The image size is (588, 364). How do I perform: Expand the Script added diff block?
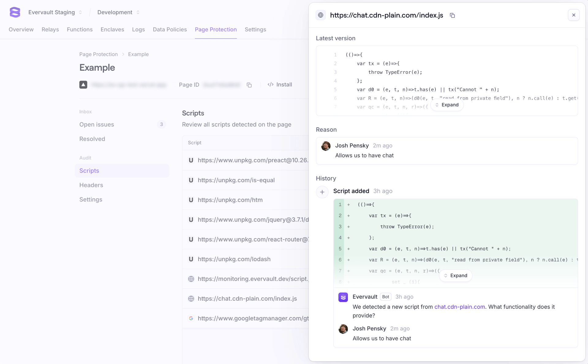click(x=455, y=276)
